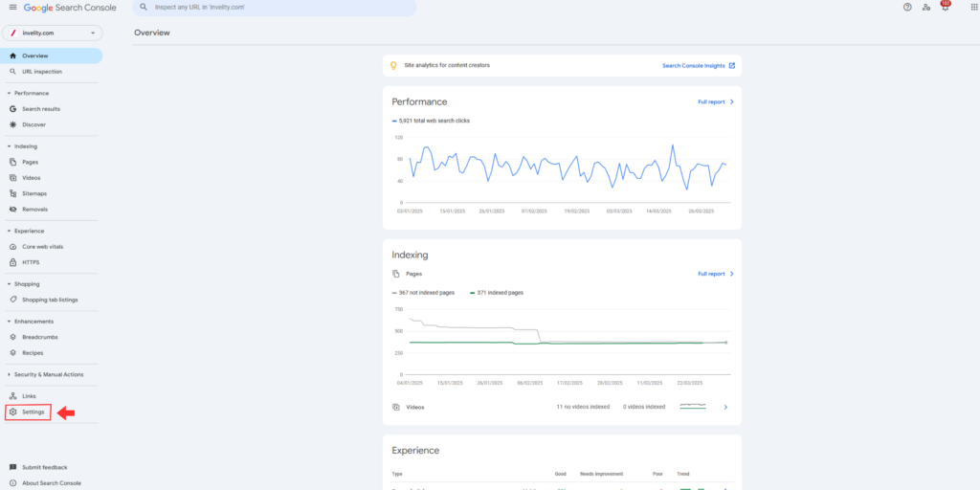Click the search magnifier icon in URL bar

tap(144, 7)
